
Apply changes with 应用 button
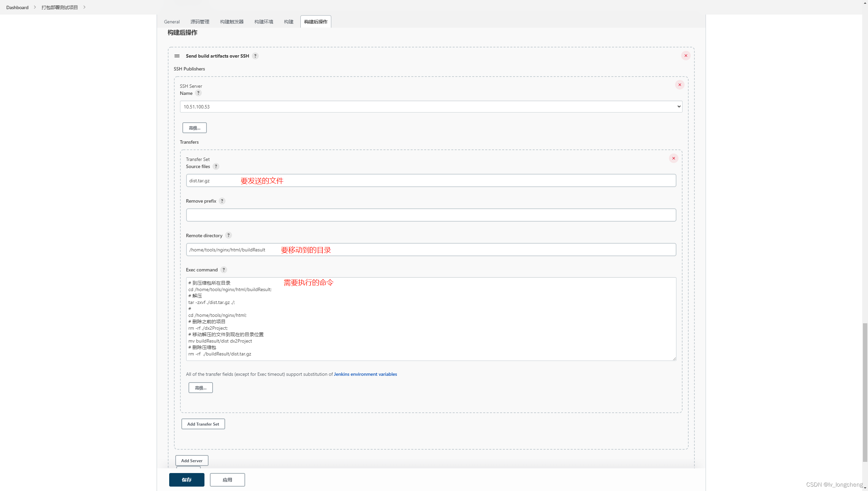click(x=228, y=480)
